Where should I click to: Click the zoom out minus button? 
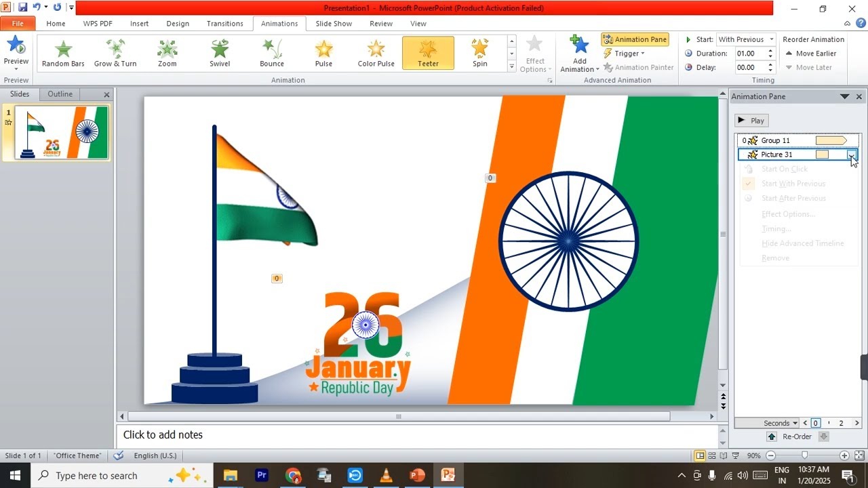[771, 455]
